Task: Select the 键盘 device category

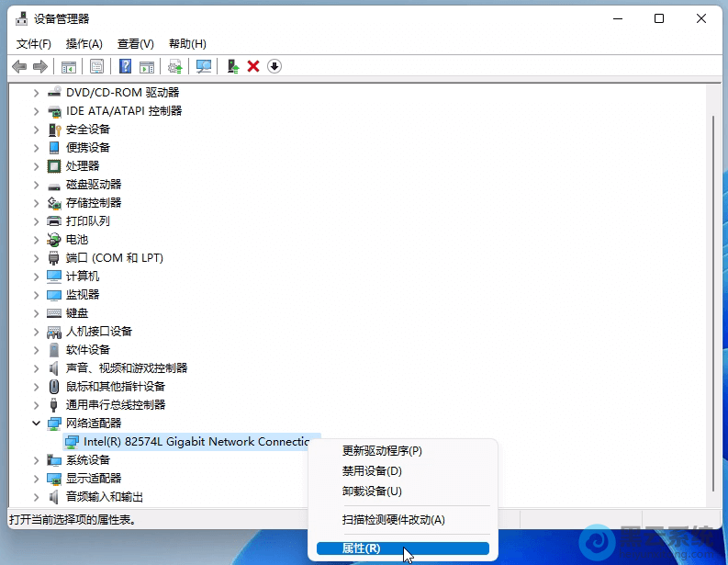Action: pyautogui.click(x=77, y=312)
